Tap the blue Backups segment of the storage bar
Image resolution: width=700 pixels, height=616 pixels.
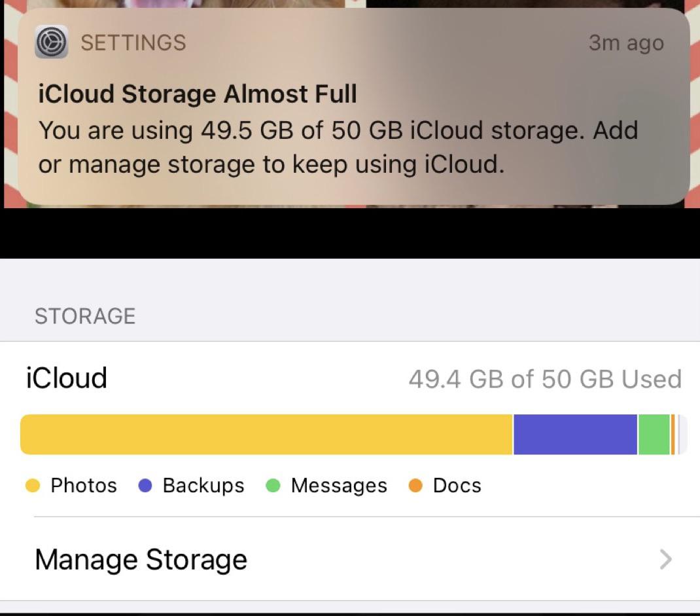click(x=574, y=433)
